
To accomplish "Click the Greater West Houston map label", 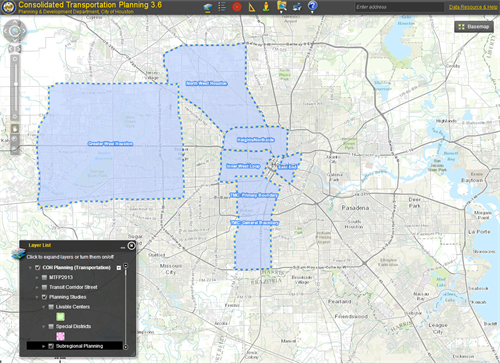I will point(110,144).
